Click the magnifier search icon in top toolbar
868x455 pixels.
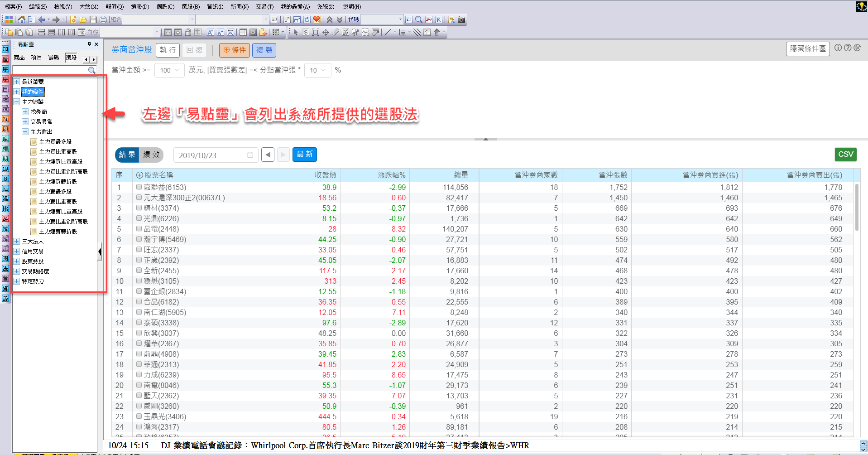click(419, 19)
